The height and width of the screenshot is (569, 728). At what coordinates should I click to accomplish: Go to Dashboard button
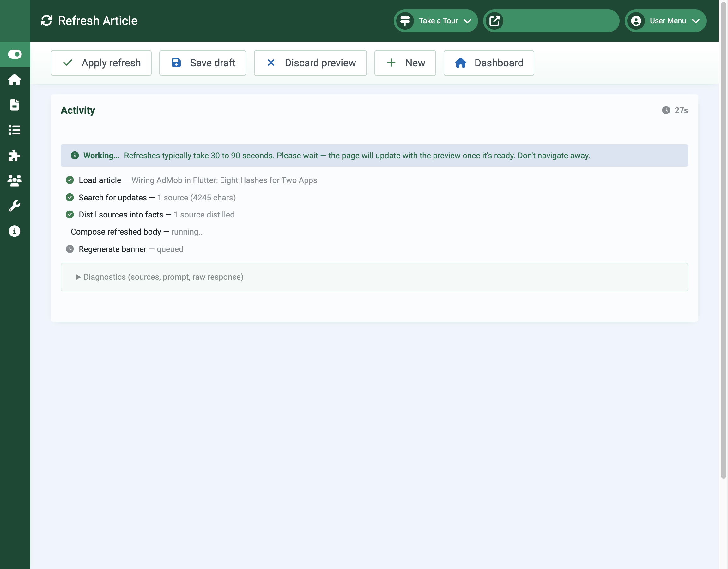pyautogui.click(x=489, y=63)
